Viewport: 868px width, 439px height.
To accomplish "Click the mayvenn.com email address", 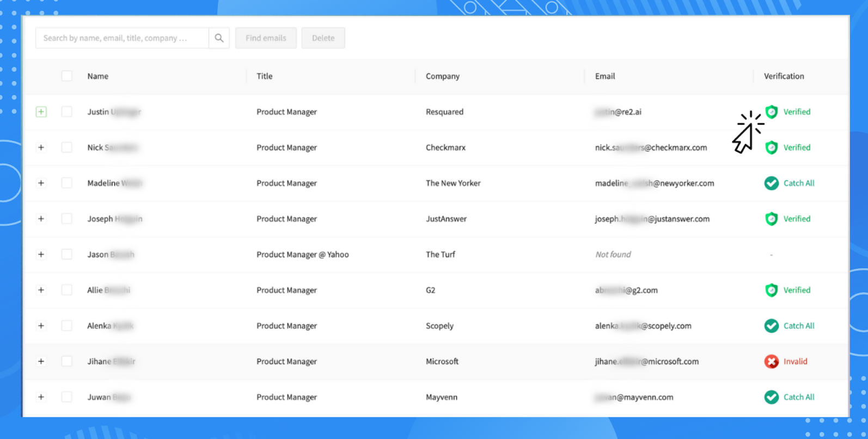I will pos(634,397).
